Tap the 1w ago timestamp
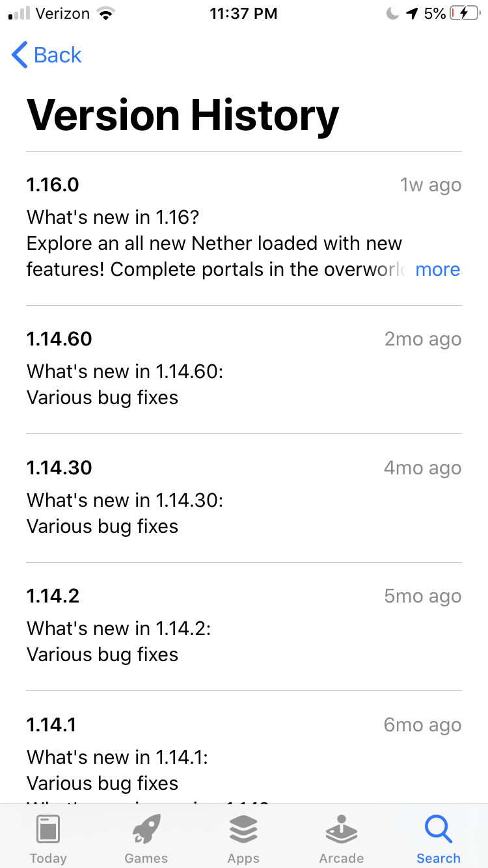The image size is (488, 868). (431, 185)
